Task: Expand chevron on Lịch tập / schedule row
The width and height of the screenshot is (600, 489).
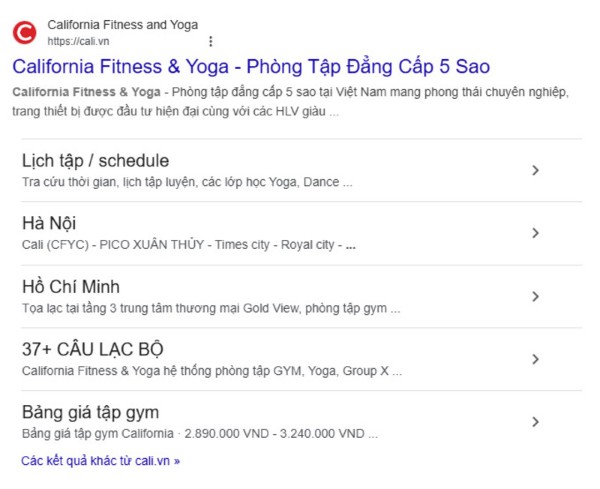Action: click(x=535, y=170)
